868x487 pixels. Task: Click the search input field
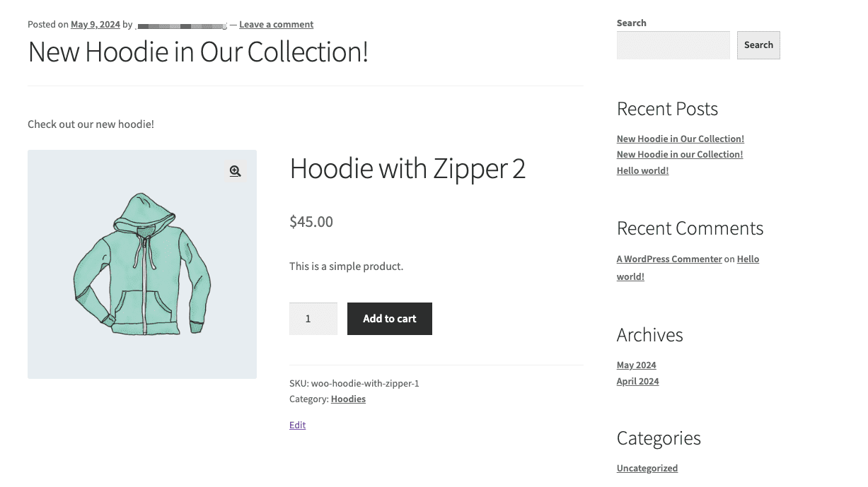(x=672, y=45)
